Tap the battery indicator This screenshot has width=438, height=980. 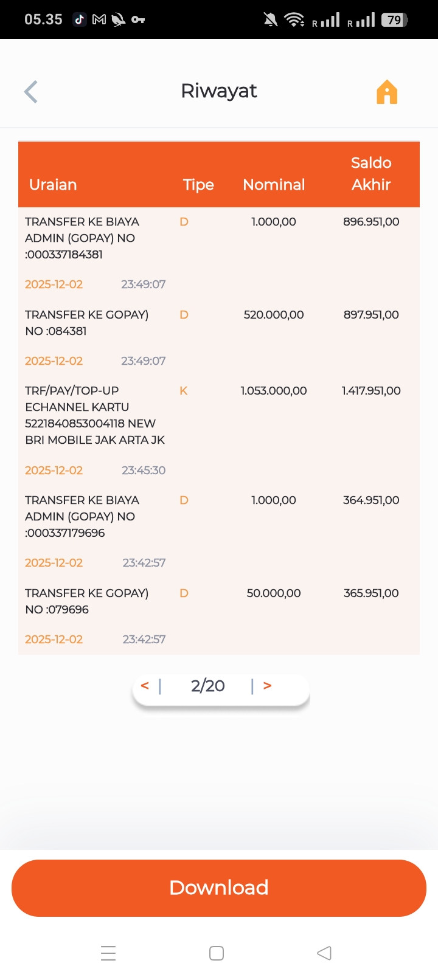[x=394, y=20]
